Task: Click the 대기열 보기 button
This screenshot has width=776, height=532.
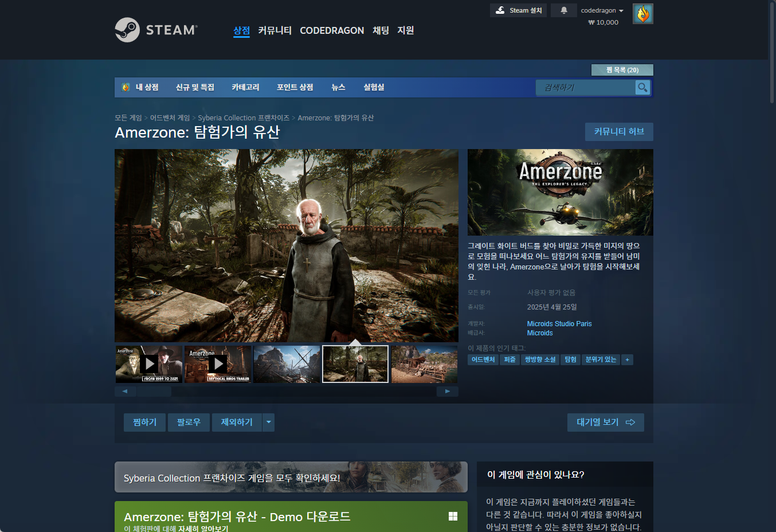Action: tap(606, 423)
